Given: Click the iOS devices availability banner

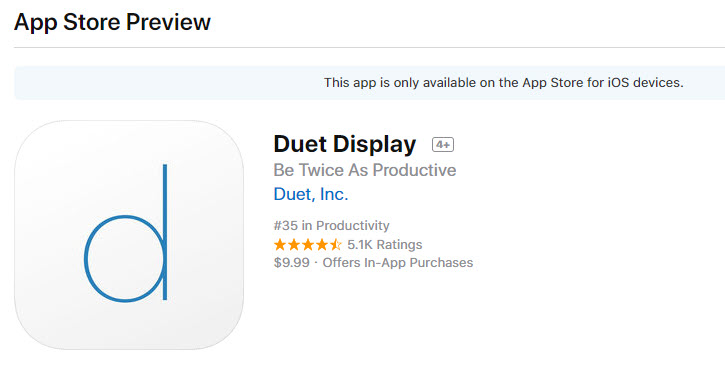Looking at the screenshot, I should (x=369, y=83).
